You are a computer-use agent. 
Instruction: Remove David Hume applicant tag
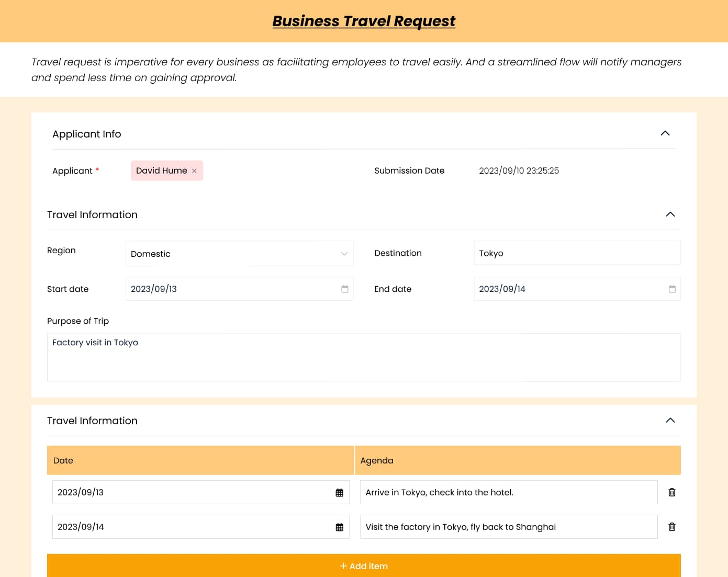point(194,171)
